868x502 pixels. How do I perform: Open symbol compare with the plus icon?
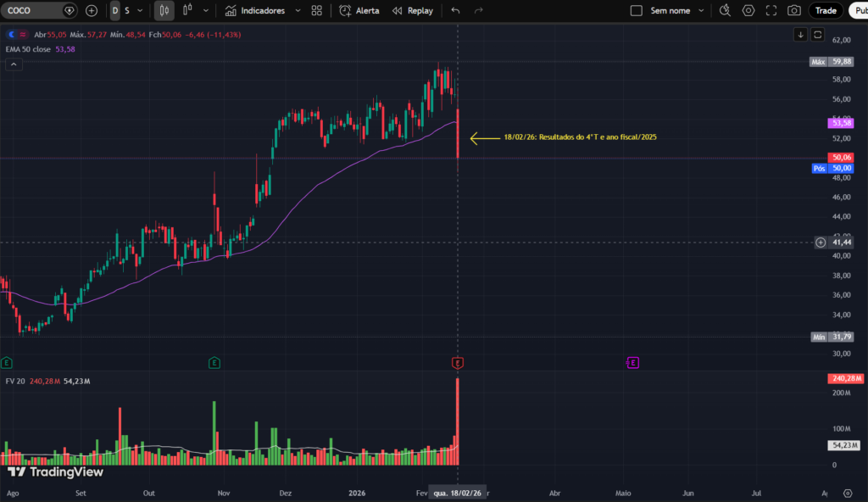91,11
